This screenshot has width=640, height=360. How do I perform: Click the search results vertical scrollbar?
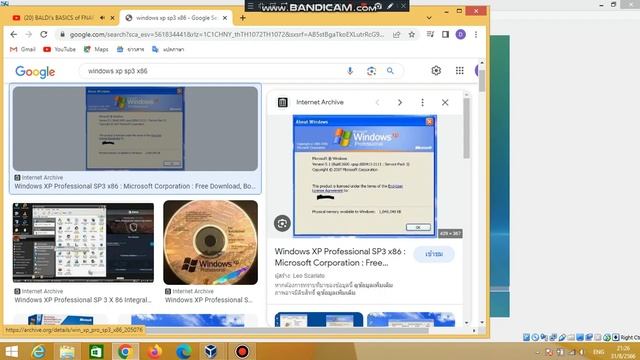point(482,81)
